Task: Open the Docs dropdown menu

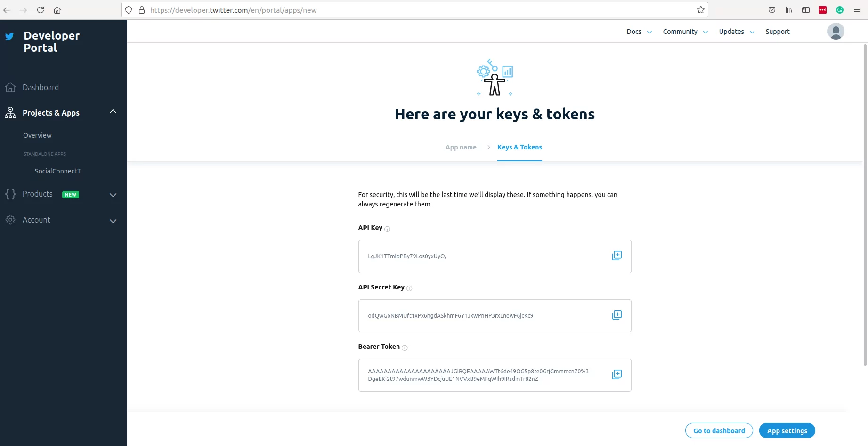Action: 639,32
